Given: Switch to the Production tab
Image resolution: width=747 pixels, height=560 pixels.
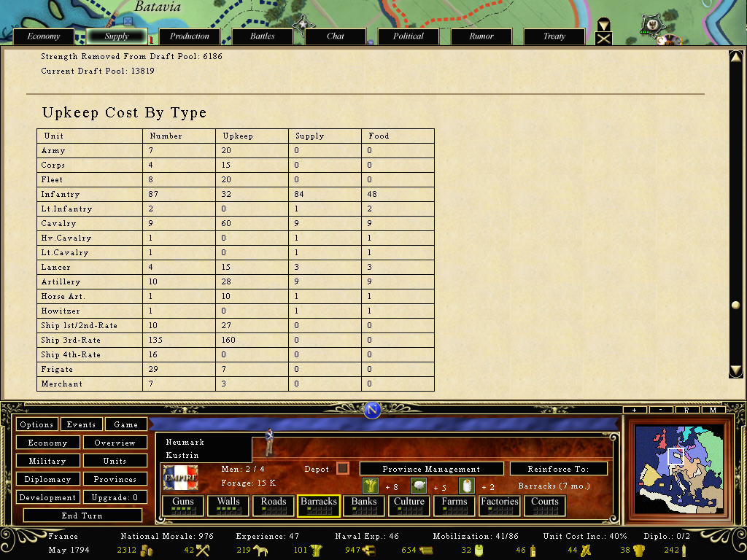Looking at the screenshot, I should coord(190,36).
